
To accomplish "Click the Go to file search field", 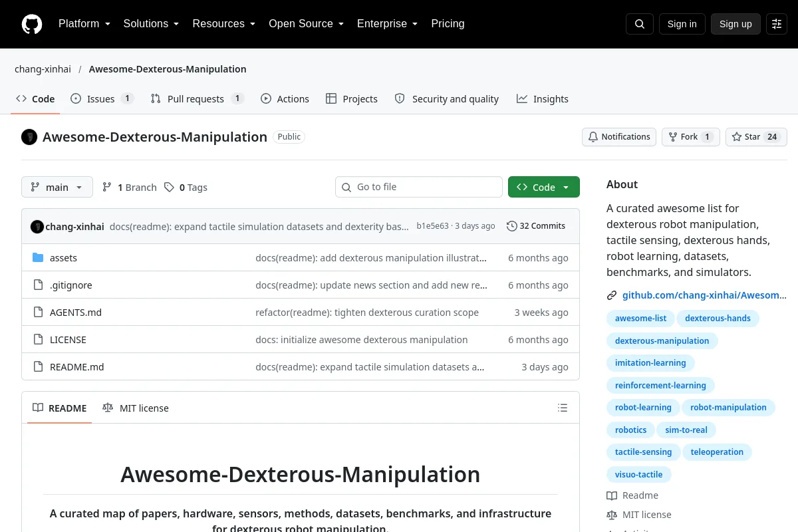I will (419, 187).
